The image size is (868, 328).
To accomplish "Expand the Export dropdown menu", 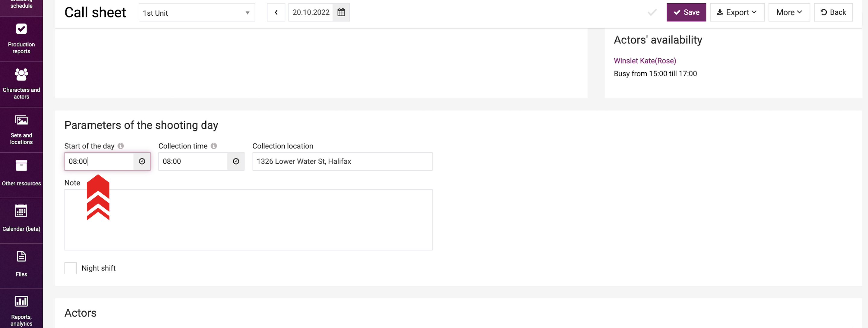I will point(737,12).
